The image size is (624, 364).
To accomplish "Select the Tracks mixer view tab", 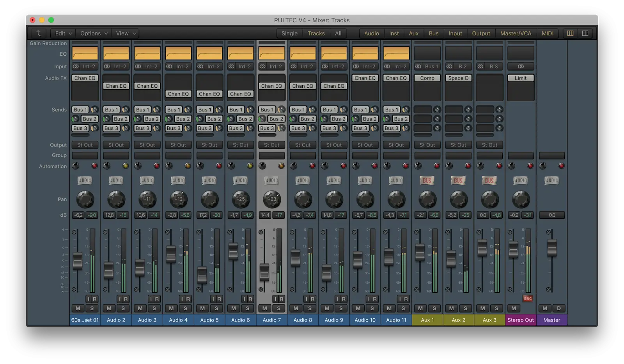I will (316, 33).
